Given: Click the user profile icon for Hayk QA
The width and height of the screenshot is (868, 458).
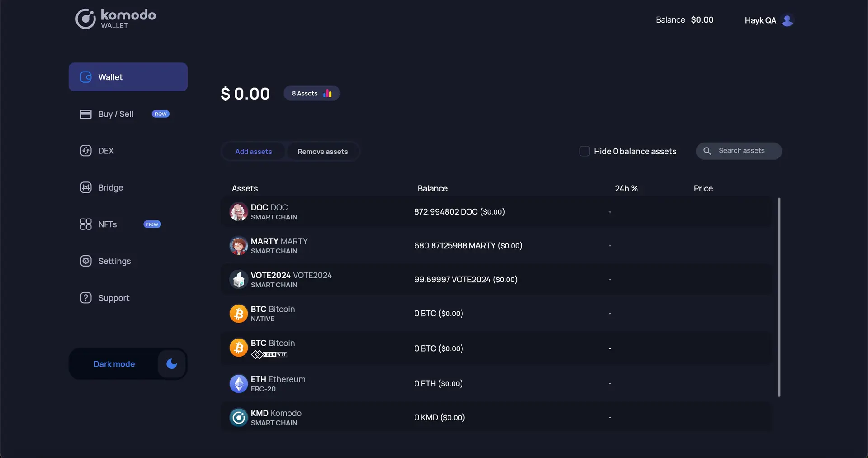Looking at the screenshot, I should [x=788, y=20].
